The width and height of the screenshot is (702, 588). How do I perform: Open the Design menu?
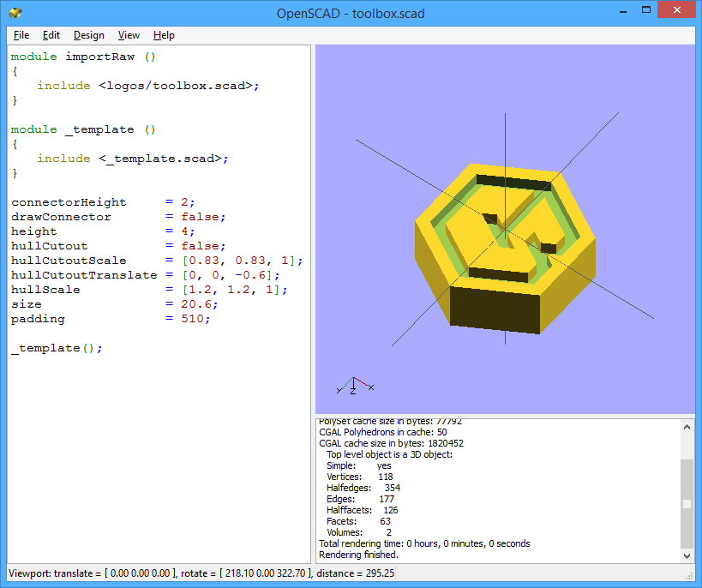[88, 35]
